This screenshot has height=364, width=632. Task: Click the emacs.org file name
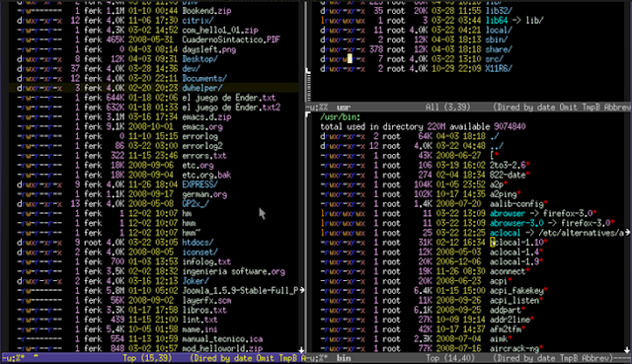tap(201, 127)
